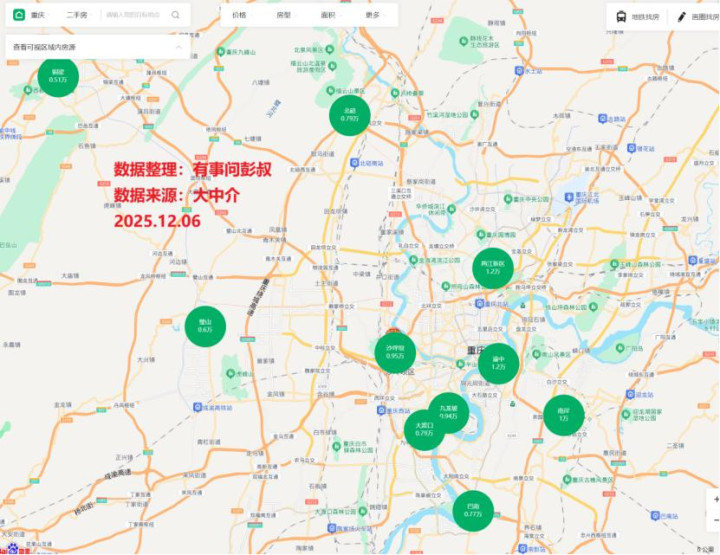The height and width of the screenshot is (555, 720).
Task: Click the pencil icon for 画圈找房
Action: coord(682,17)
